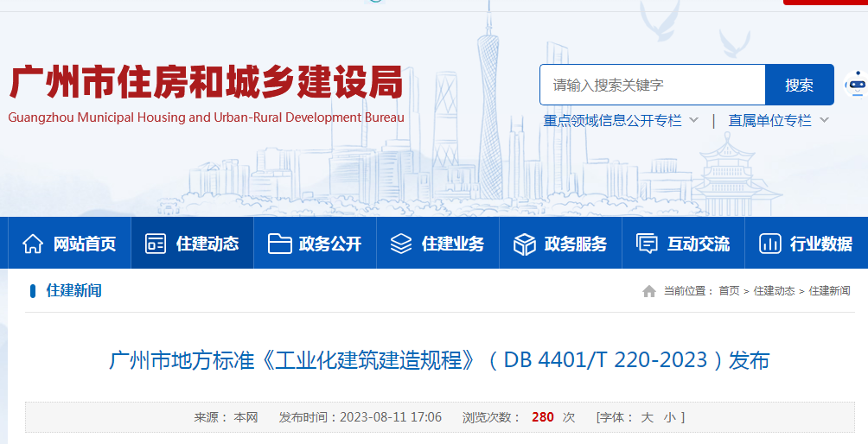Click the bar chart icon beside 行业数据

pos(770,244)
